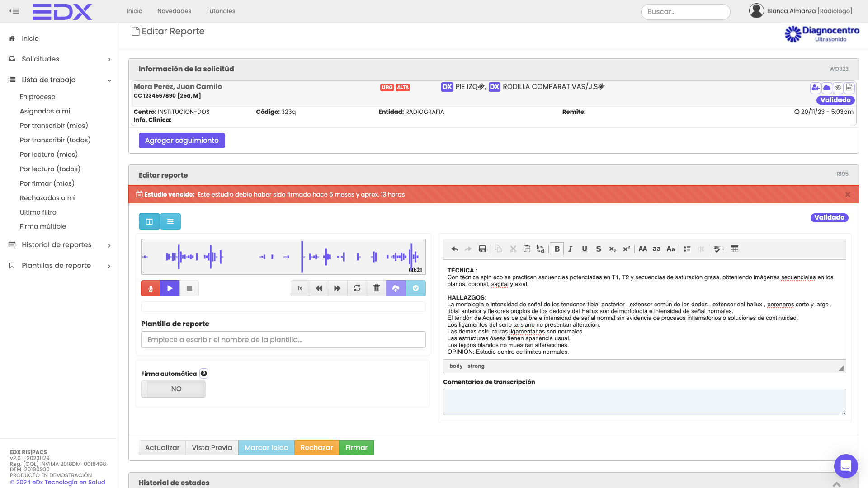The height and width of the screenshot is (488, 868).
Task: Paste as plain text in editor
Action: (x=527, y=249)
